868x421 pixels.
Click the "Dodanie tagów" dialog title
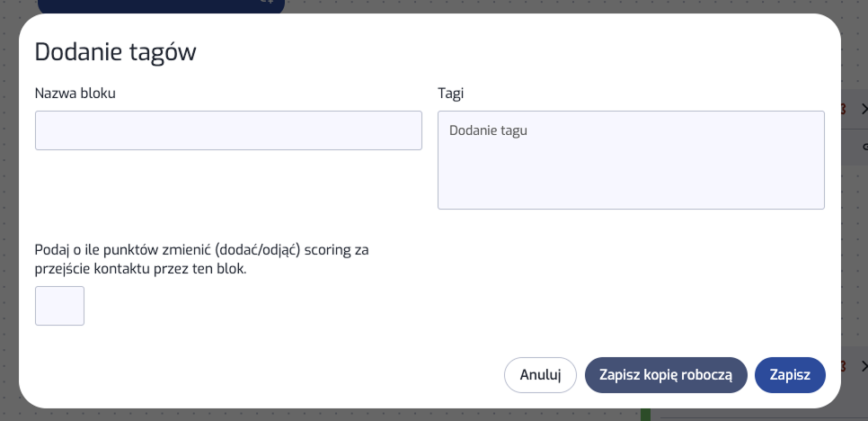point(115,52)
